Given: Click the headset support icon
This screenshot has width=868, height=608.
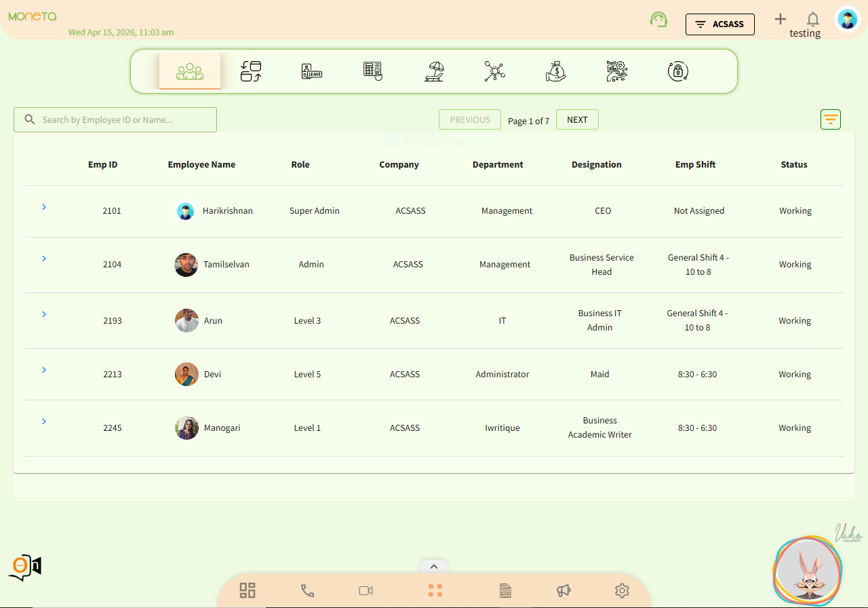Looking at the screenshot, I should tap(658, 20).
